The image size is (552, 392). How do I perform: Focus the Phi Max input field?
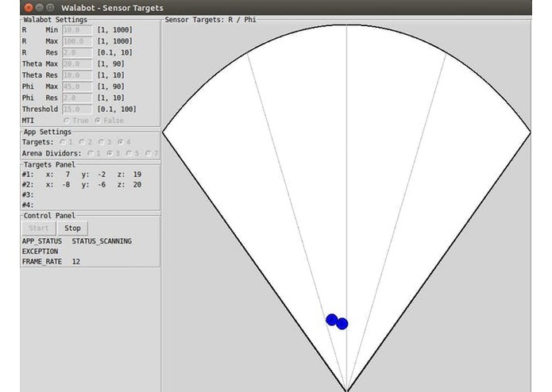(78, 86)
